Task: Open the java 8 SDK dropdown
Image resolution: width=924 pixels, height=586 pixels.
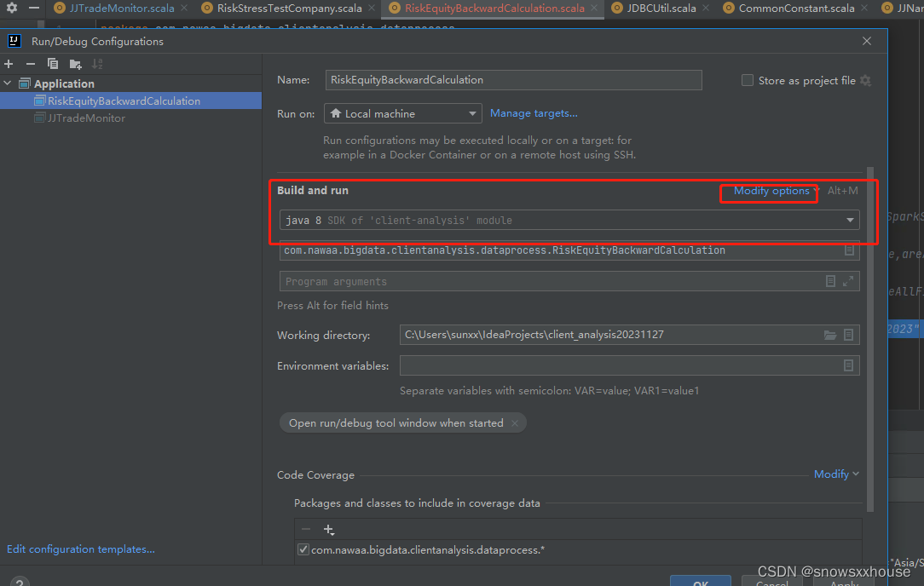Action: pyautogui.click(x=849, y=219)
